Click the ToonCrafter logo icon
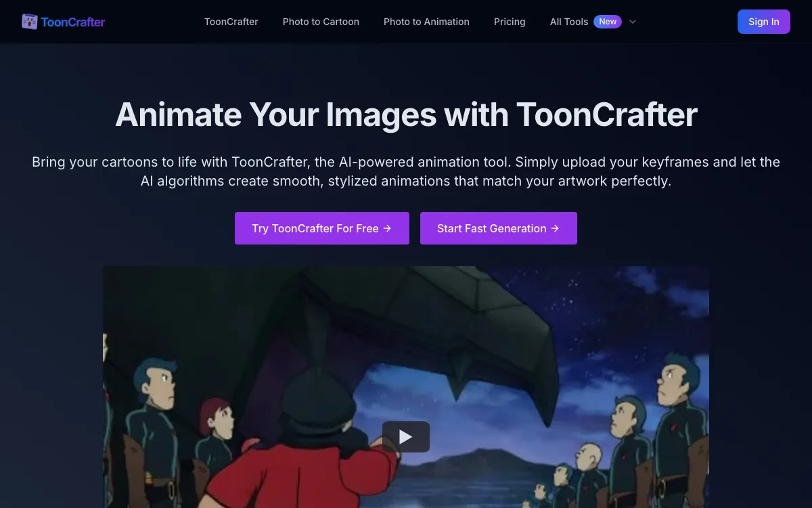 (29, 22)
